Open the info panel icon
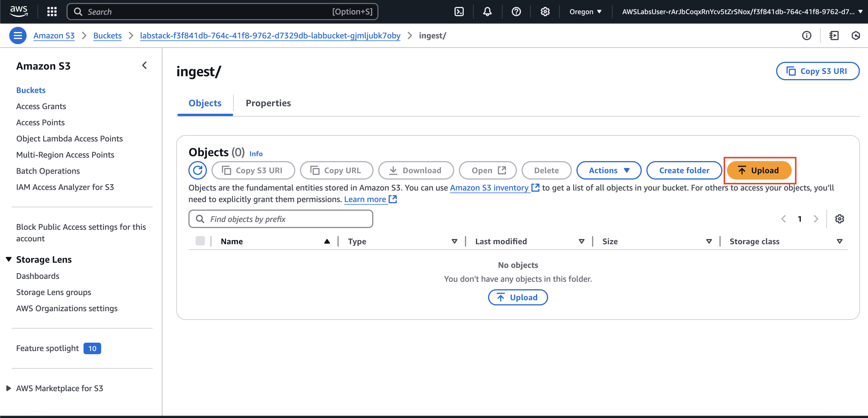This screenshot has width=868, height=418. point(806,35)
